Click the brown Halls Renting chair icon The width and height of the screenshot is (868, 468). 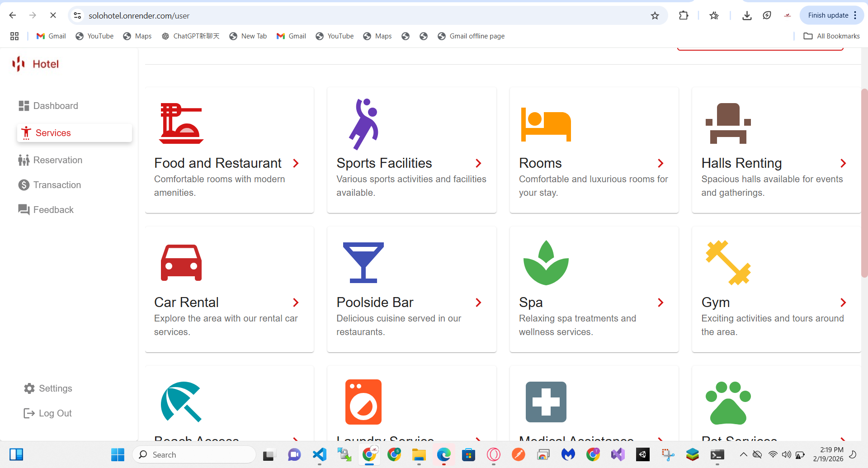[x=728, y=123]
